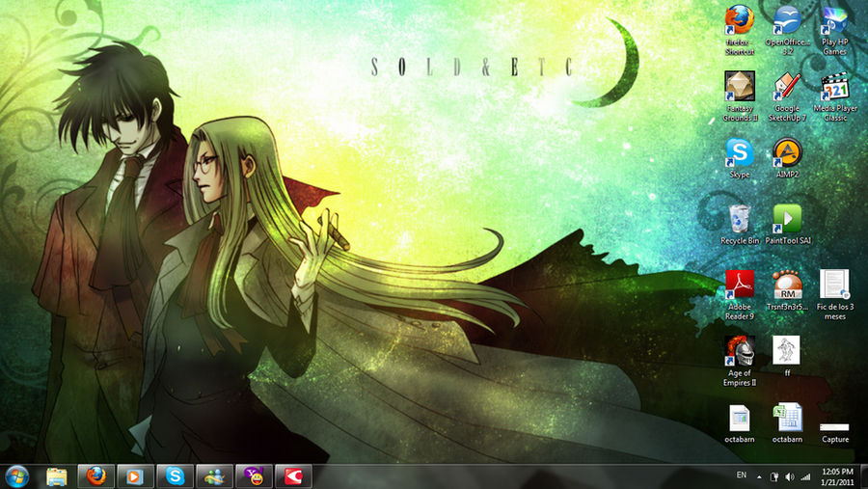Select the Trsnf3n3r5 RM media file
The width and height of the screenshot is (868, 489).
(x=787, y=290)
